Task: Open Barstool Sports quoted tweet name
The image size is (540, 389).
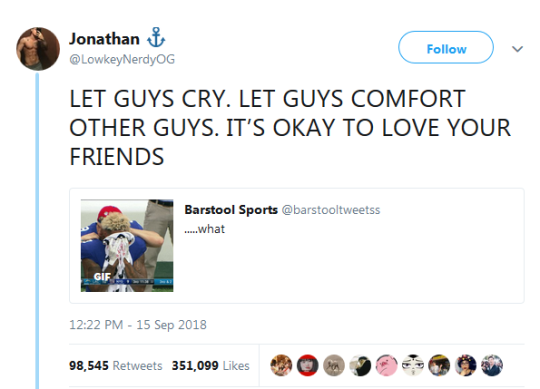Action: coord(231,210)
